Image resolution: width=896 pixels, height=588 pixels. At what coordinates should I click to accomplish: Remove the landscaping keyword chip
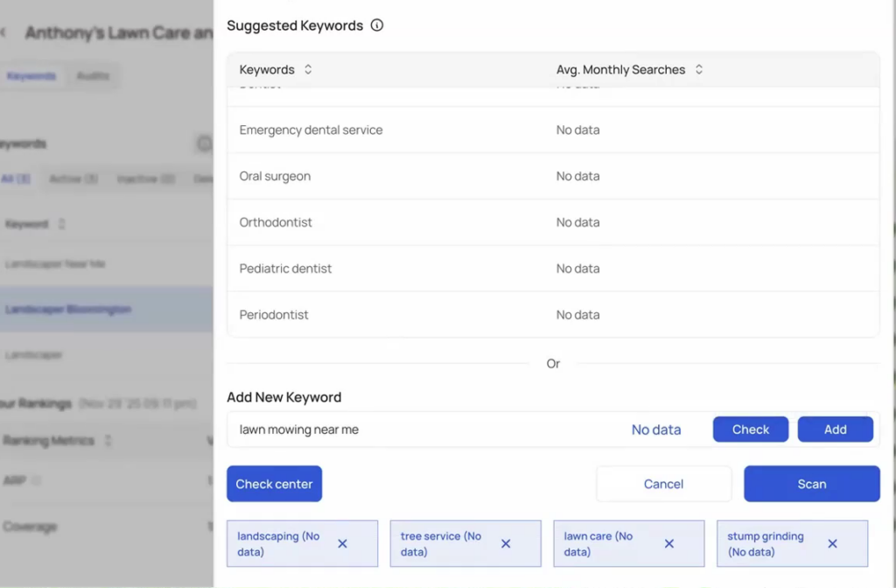pos(343,543)
